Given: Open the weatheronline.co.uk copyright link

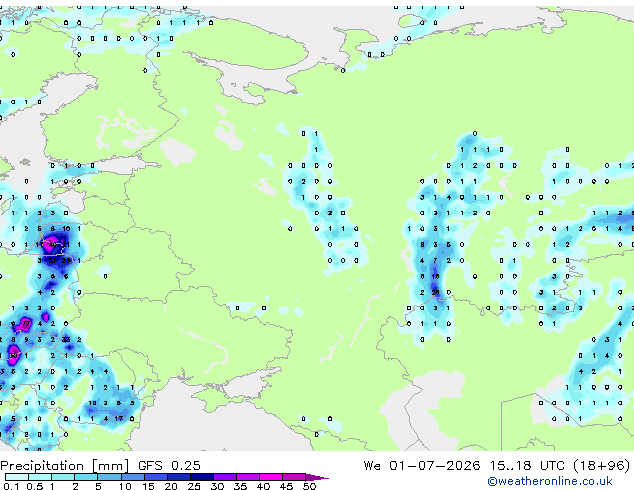Looking at the screenshot, I should (550, 481).
